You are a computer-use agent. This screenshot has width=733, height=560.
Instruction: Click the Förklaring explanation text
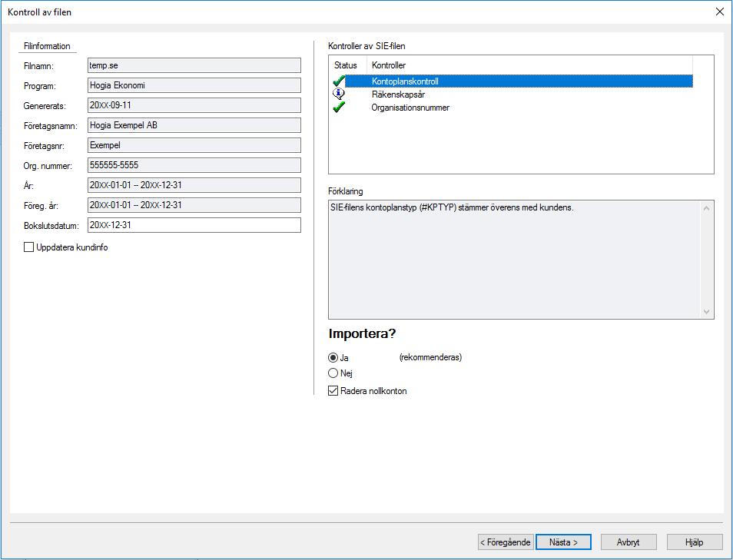452,207
